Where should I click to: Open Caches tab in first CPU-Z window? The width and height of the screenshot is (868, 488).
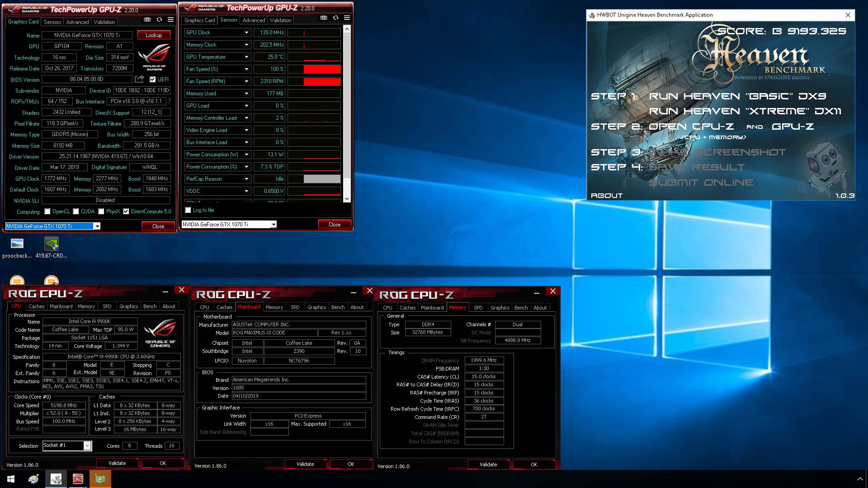(37, 306)
